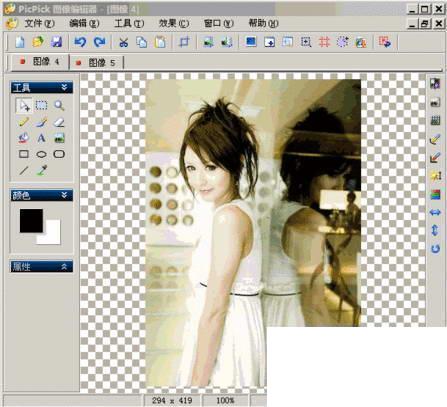
Task: Open the 文件(F) menu
Action: point(39,23)
